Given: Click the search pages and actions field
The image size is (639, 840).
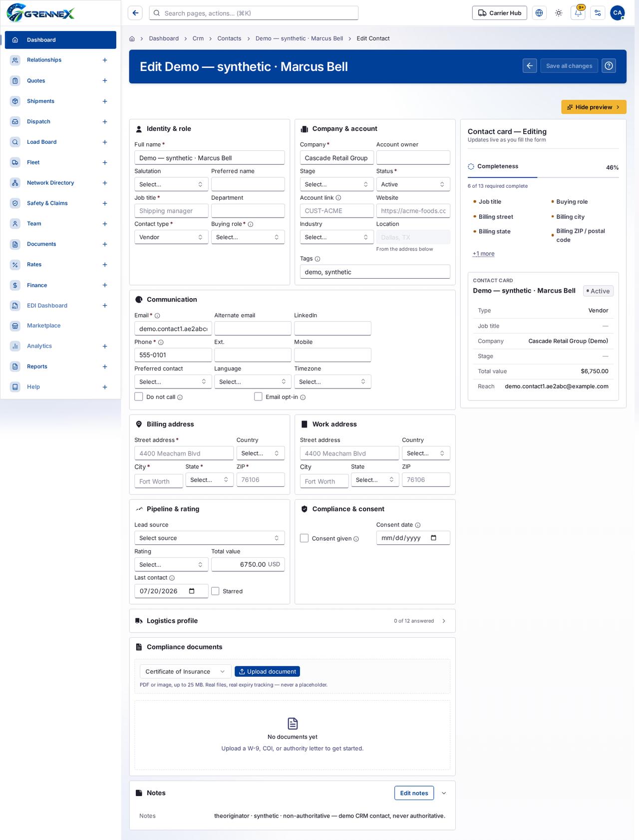Looking at the screenshot, I should pos(254,13).
